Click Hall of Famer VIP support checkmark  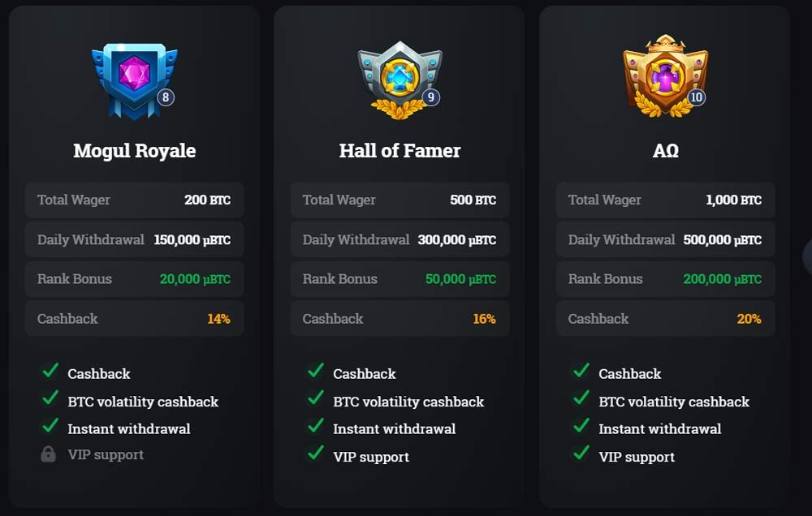pyautogui.click(x=315, y=453)
